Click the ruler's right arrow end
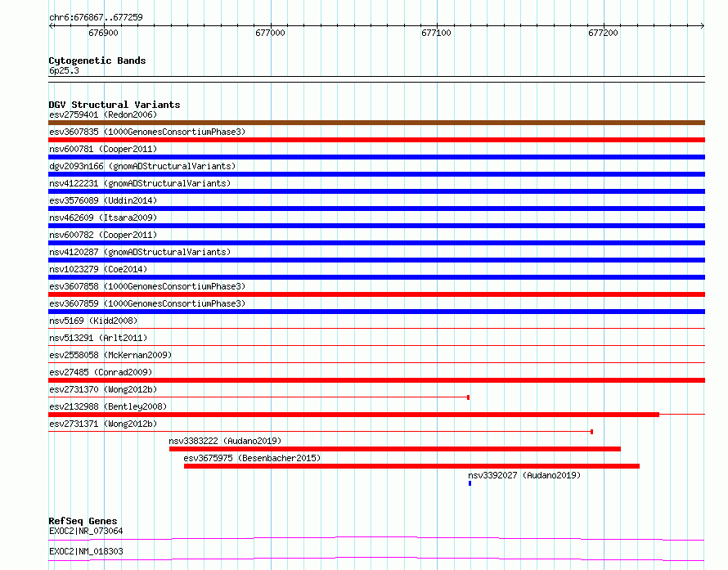 pyautogui.click(x=703, y=25)
